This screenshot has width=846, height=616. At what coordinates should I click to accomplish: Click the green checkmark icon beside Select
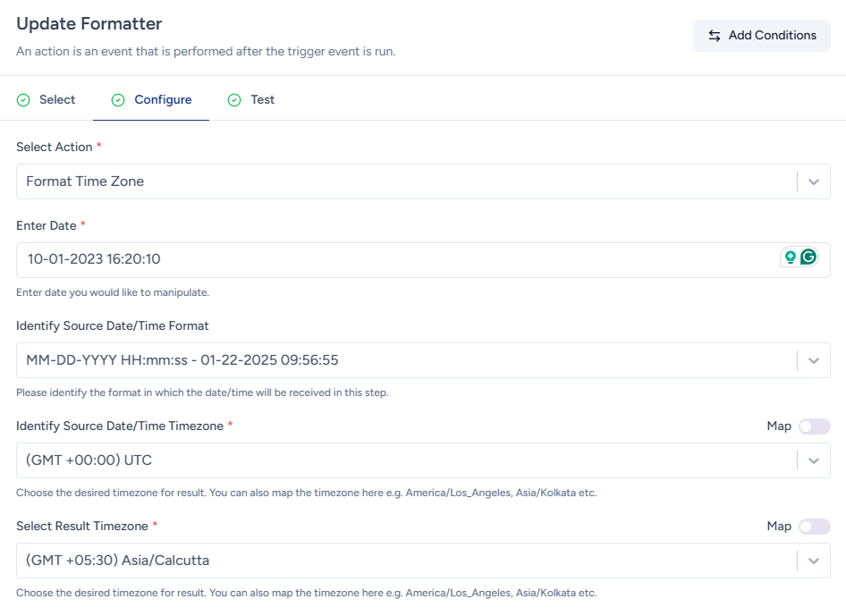click(x=24, y=100)
